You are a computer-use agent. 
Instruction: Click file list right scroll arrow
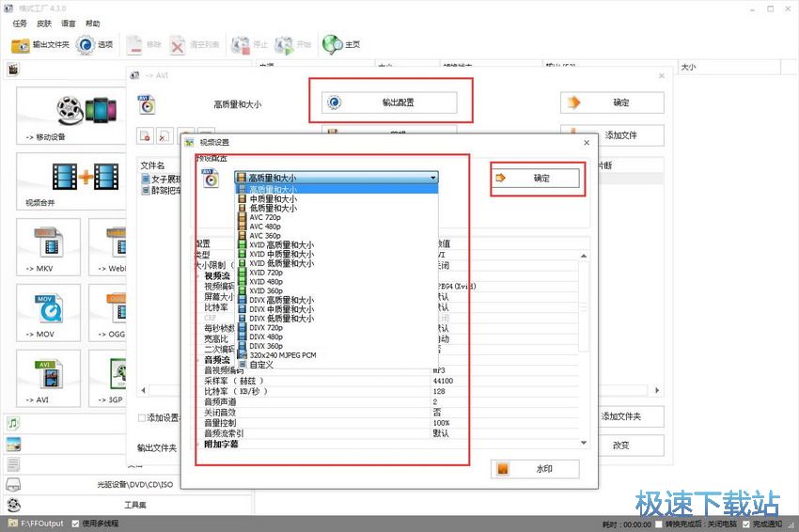(657, 390)
